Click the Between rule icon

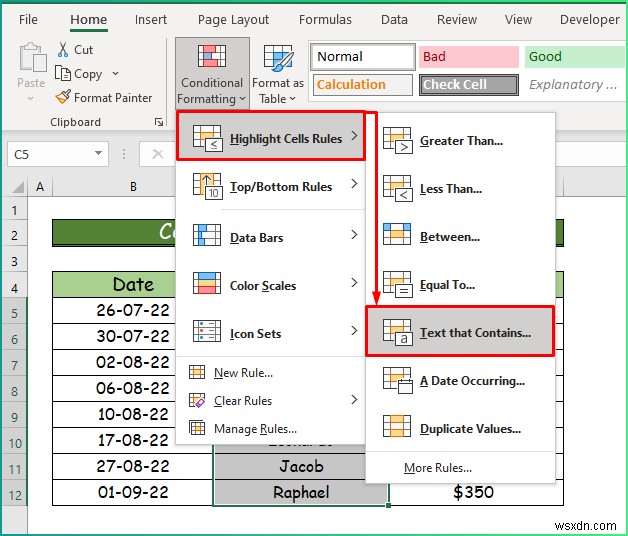[397, 234]
